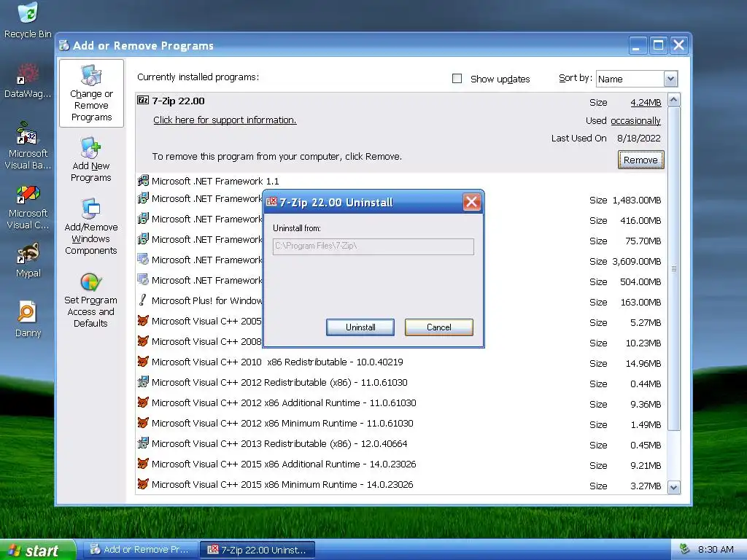This screenshot has width=747, height=560.
Task: Click the Add New Programs sidebar icon
Action: [90, 149]
